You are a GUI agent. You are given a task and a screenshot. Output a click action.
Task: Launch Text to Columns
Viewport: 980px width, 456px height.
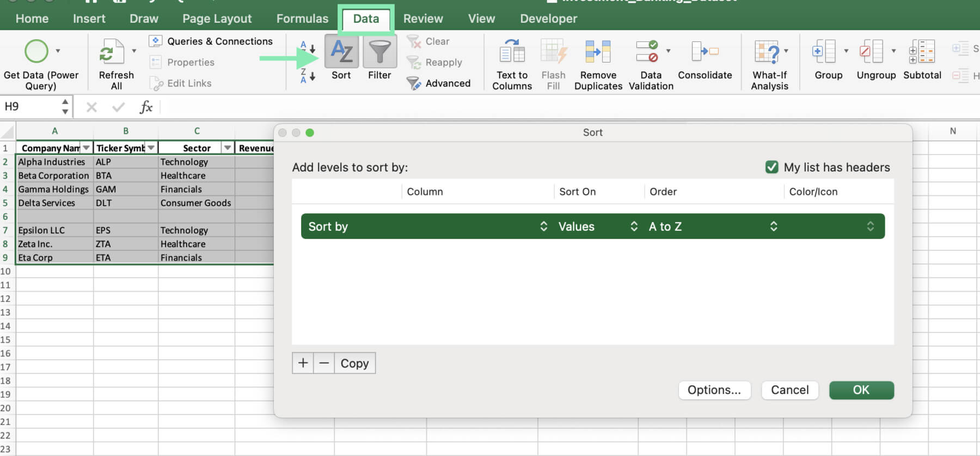point(512,64)
